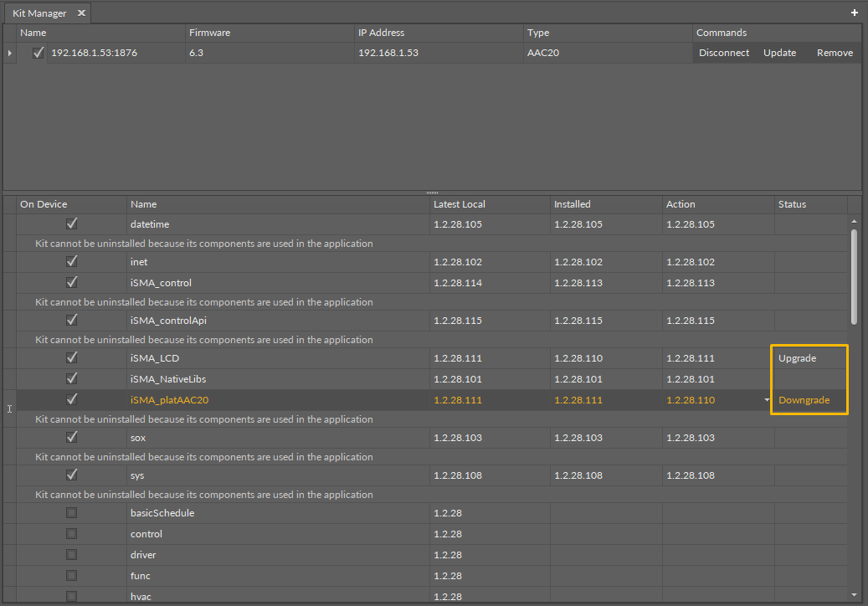Uncheck the datetime kit
Screen dimensions: 868x606
tap(71, 223)
